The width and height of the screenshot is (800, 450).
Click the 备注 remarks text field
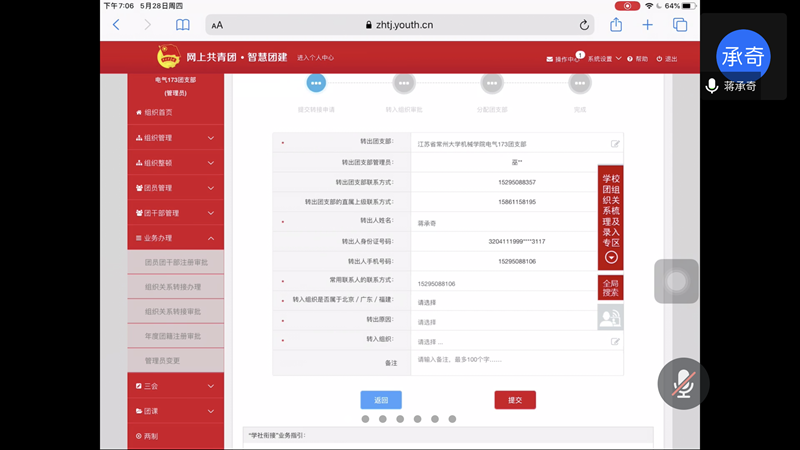[x=515, y=361]
